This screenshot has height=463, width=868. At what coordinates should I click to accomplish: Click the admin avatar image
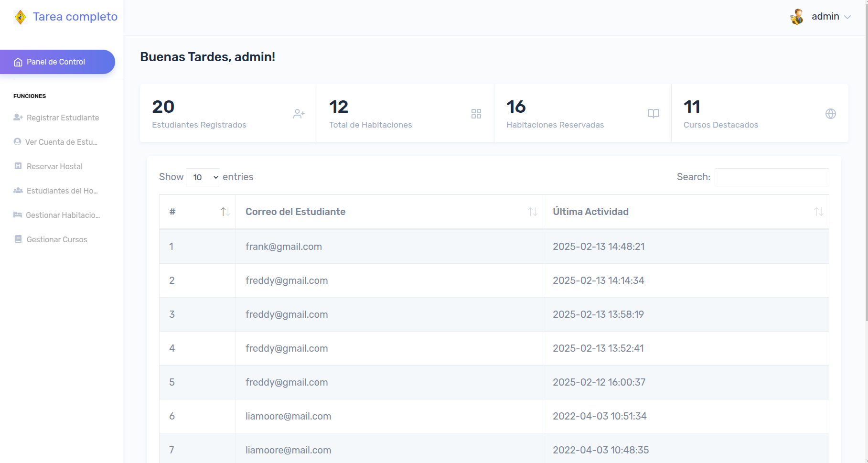coord(796,17)
